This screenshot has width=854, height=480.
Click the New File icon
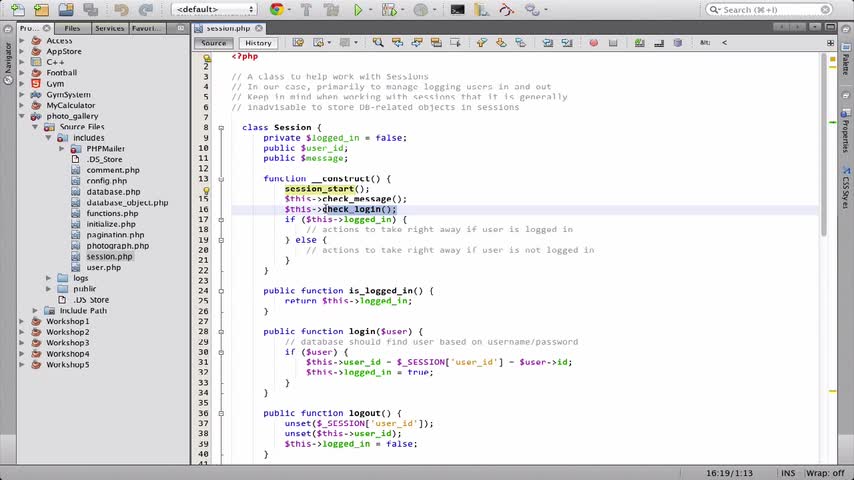17,9
